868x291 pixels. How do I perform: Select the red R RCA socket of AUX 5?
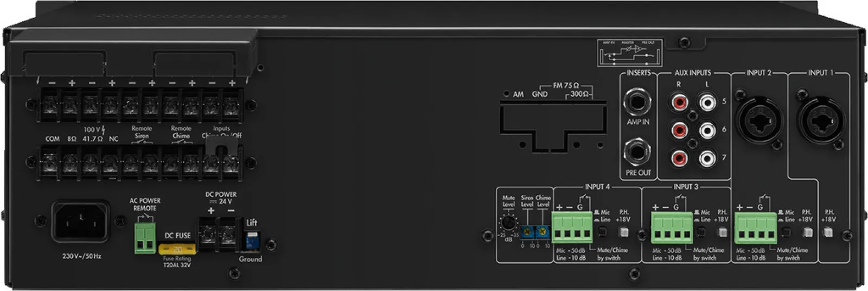(679, 102)
